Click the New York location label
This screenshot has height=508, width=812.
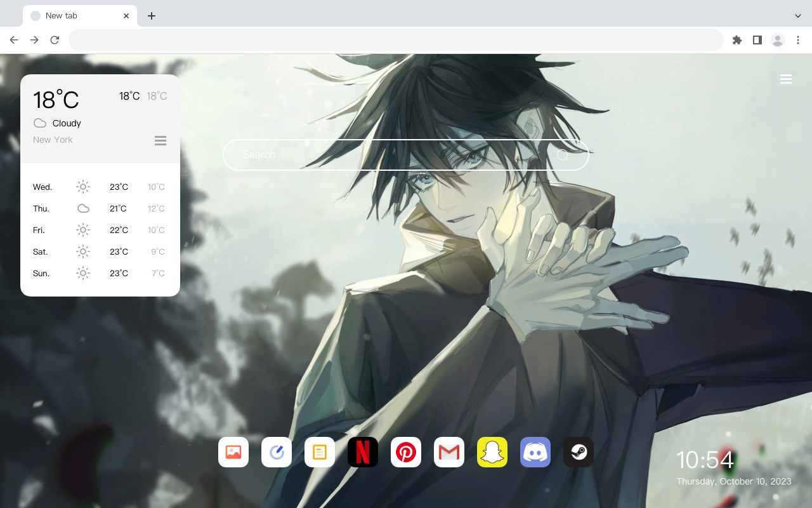(53, 140)
